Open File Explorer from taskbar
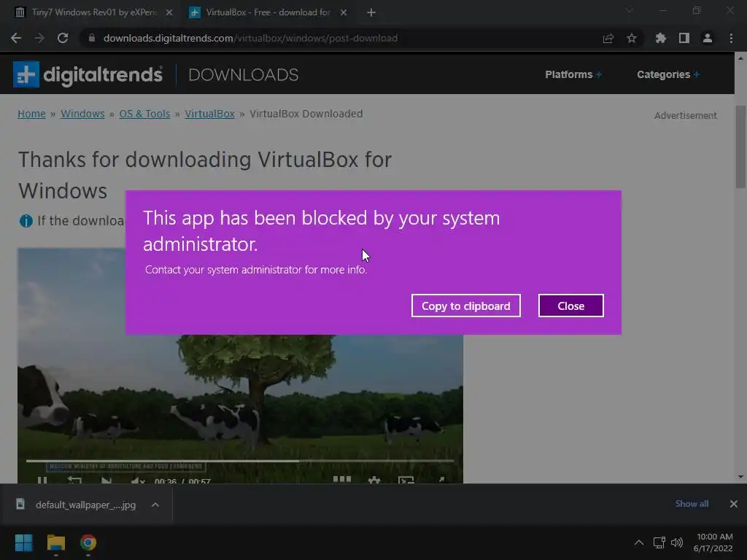This screenshot has width=747, height=560. click(x=56, y=542)
